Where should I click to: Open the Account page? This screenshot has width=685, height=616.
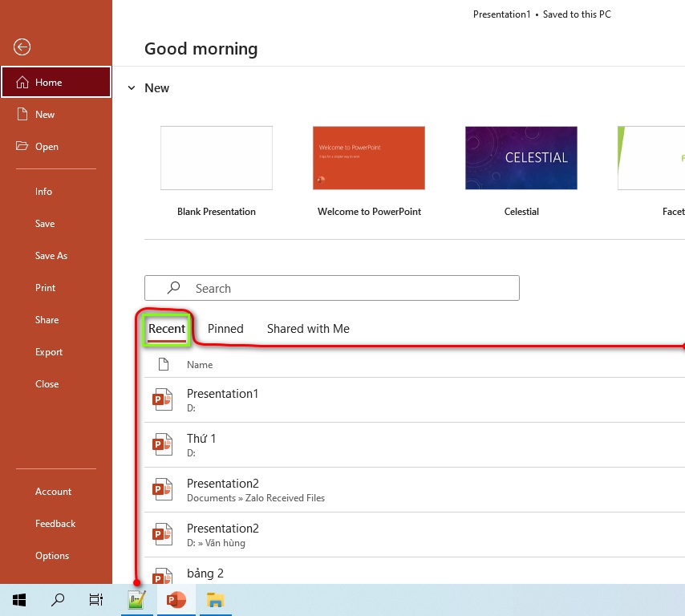pyautogui.click(x=56, y=492)
